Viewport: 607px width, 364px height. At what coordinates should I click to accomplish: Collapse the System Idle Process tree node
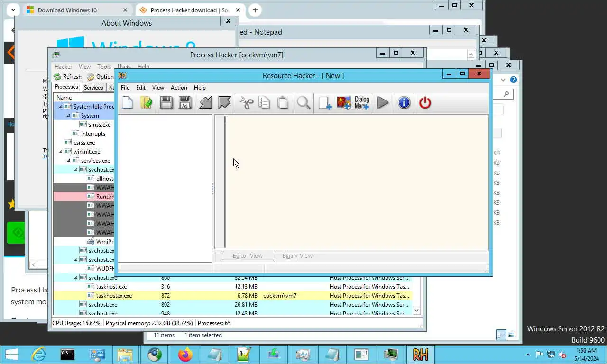pos(60,106)
